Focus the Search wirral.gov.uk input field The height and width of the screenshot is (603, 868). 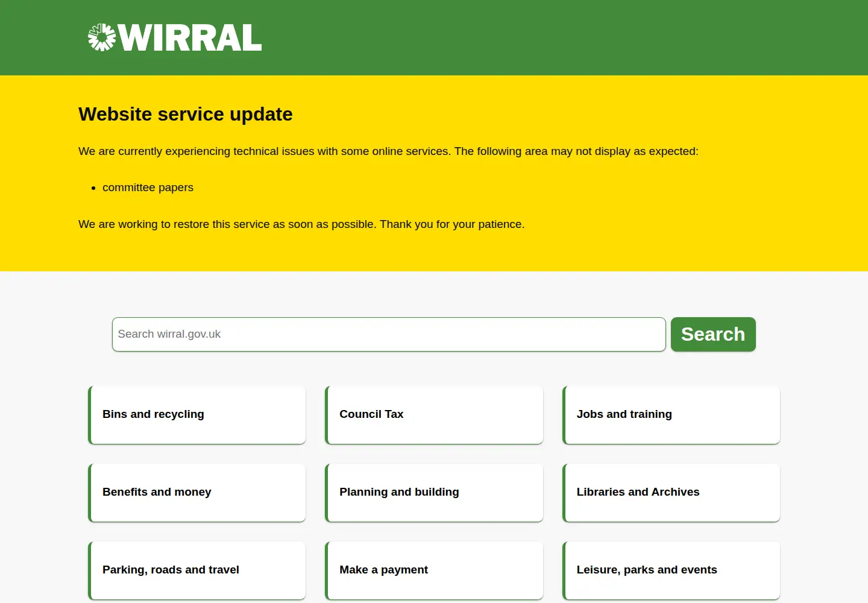pos(389,334)
